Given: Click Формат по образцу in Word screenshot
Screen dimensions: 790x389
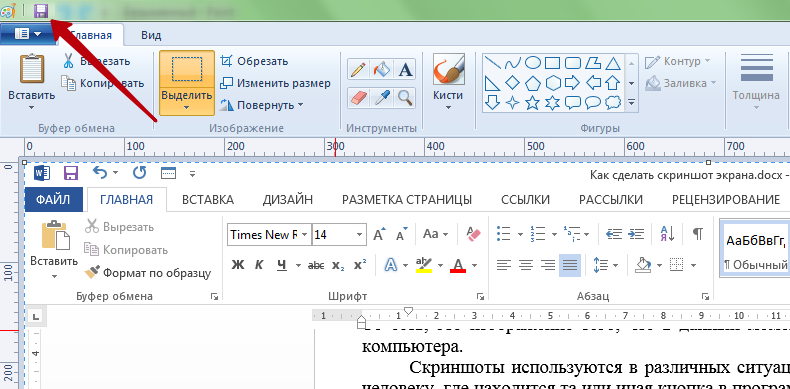Looking at the screenshot, I should (x=148, y=273).
